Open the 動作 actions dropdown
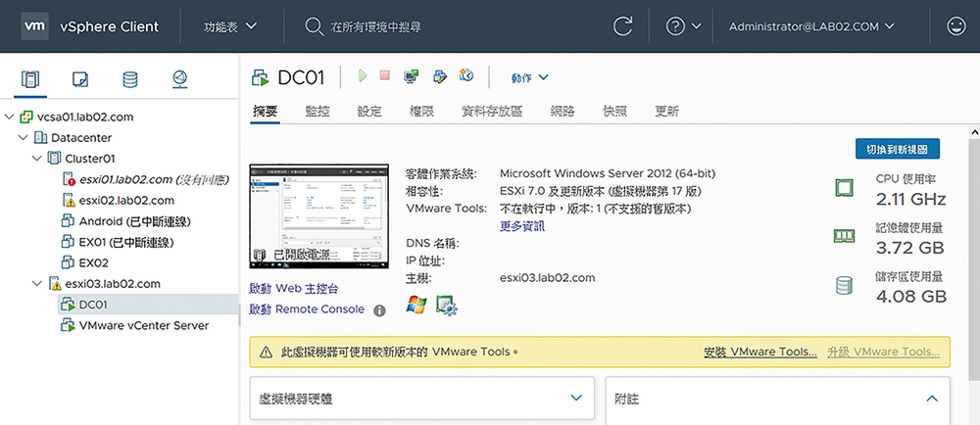The width and height of the screenshot is (980, 425). (529, 77)
